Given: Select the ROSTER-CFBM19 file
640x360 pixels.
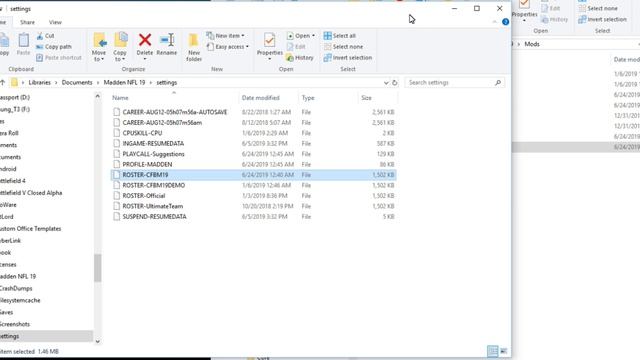Looking at the screenshot, I should (253, 175).
